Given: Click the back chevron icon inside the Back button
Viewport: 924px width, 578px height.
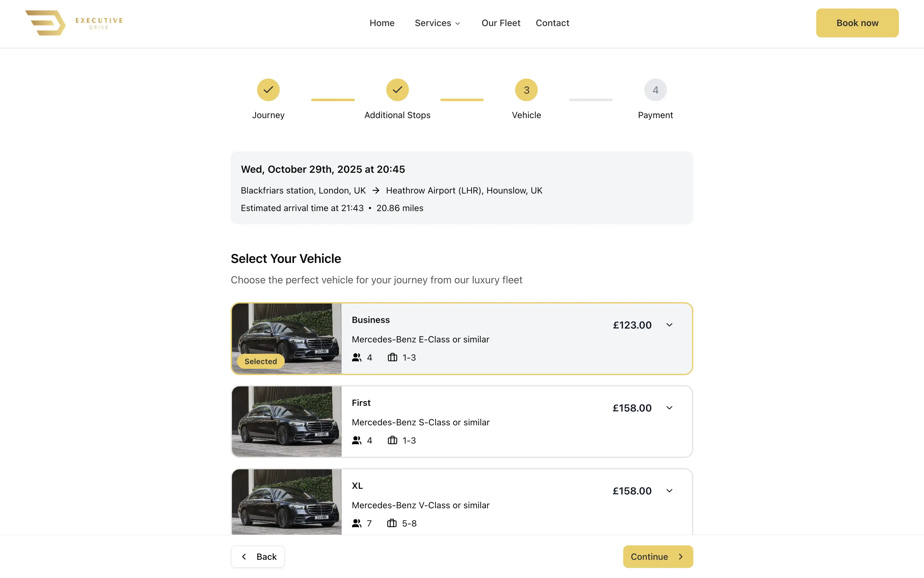Looking at the screenshot, I should 245,556.
